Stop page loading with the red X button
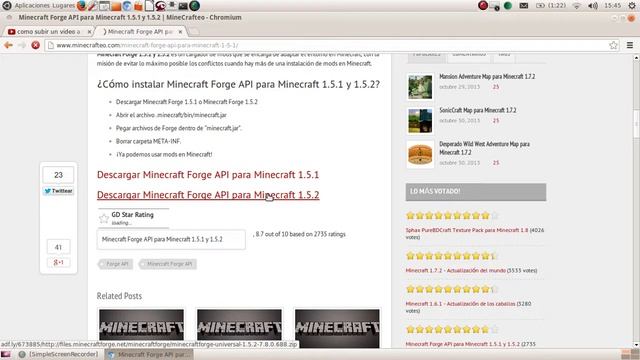 36,45
